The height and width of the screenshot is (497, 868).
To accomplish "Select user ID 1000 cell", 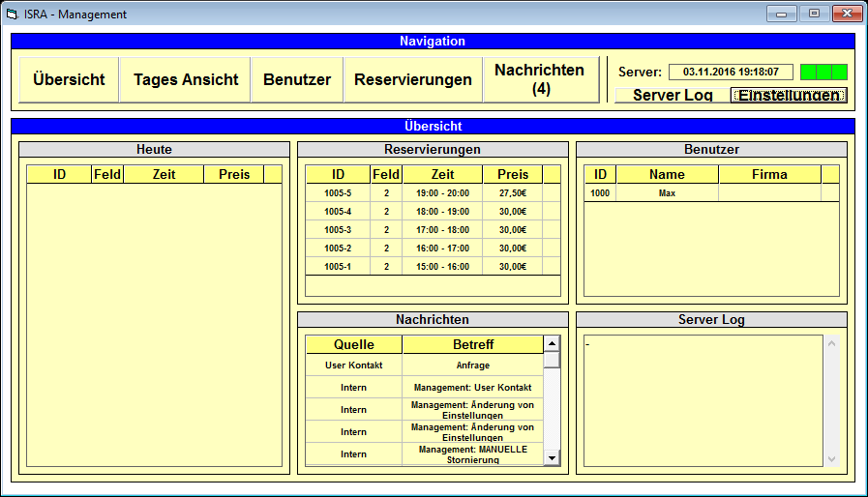I will tap(600, 193).
